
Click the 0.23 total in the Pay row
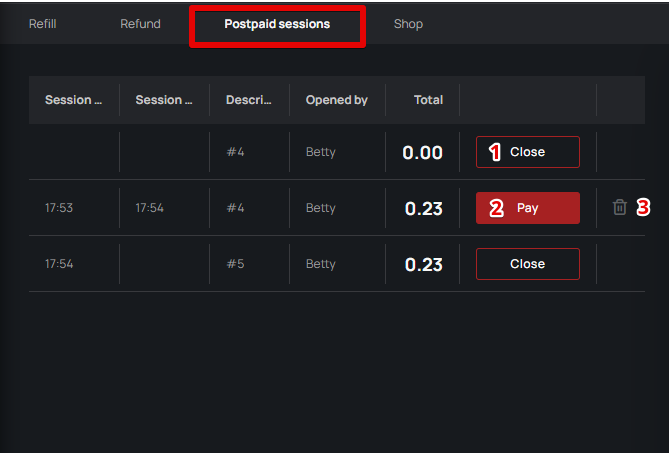click(x=424, y=209)
